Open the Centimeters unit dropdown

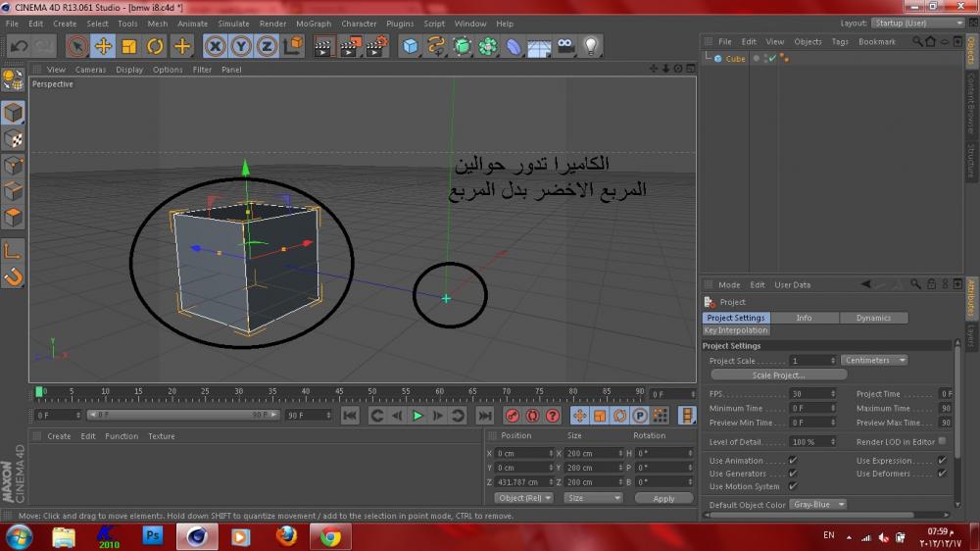click(x=874, y=361)
